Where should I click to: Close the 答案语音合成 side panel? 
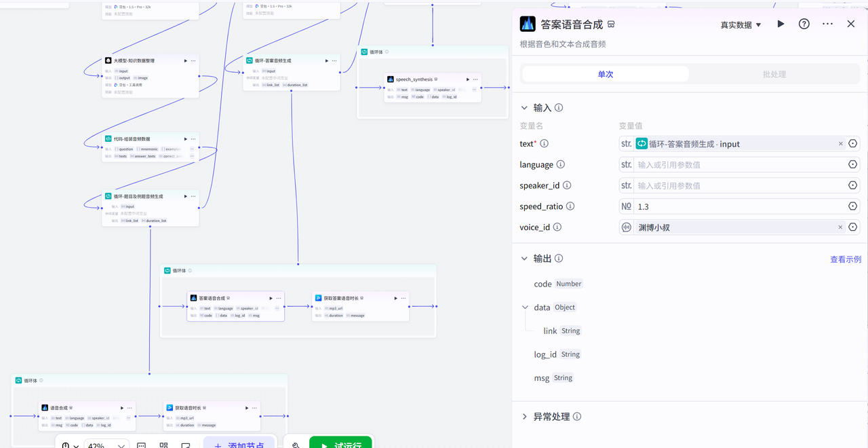tap(851, 24)
